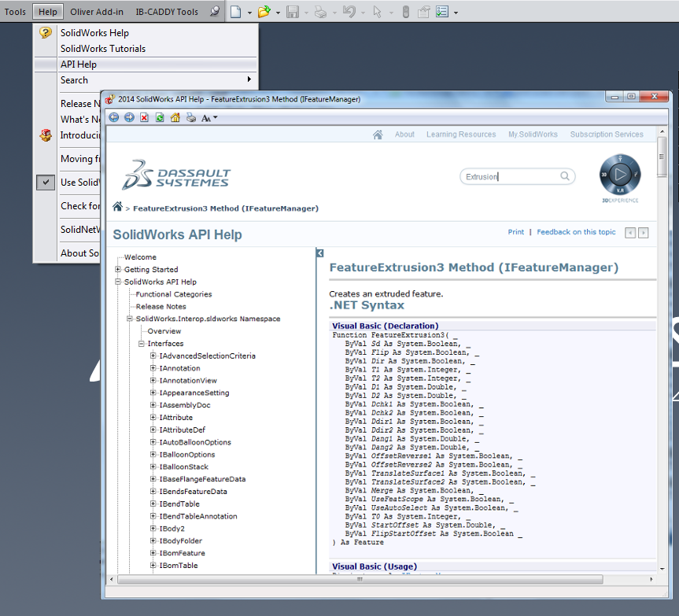679x616 pixels.
Task: Collapse the help navigation pane
Action: point(320,253)
